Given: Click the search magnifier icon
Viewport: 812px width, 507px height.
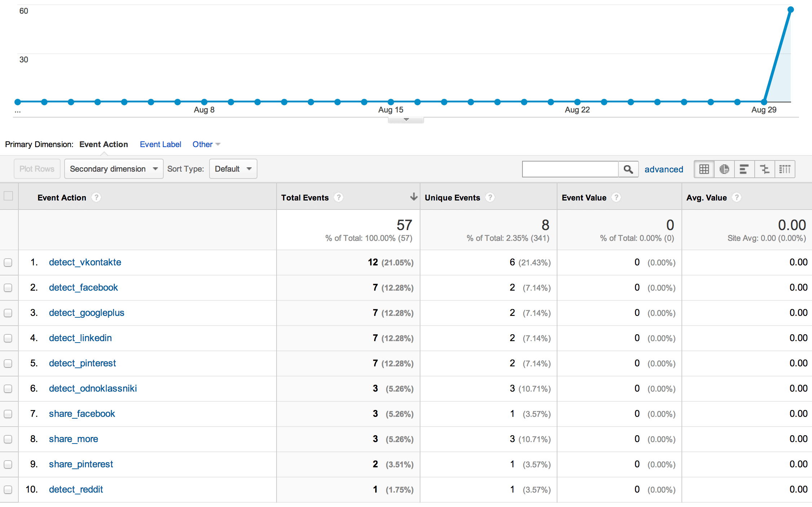Looking at the screenshot, I should point(629,169).
